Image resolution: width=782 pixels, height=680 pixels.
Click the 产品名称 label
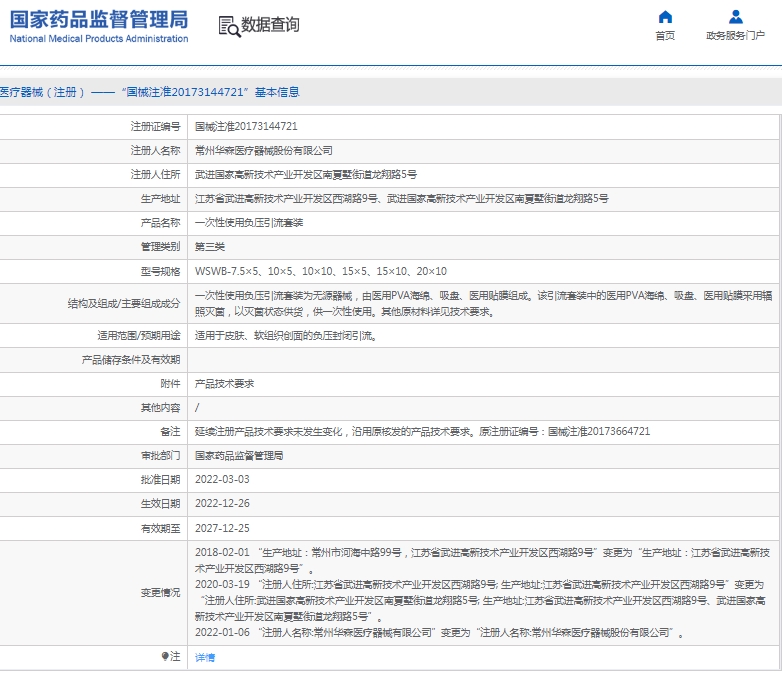[x=160, y=223]
